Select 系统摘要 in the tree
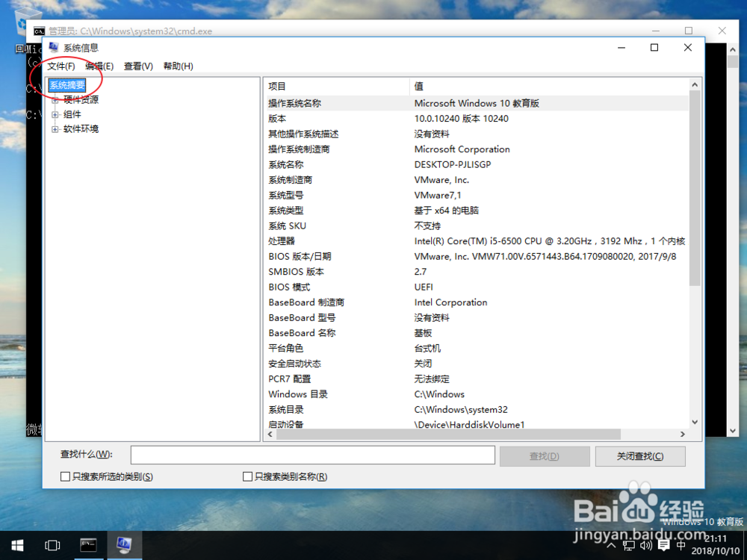 pyautogui.click(x=67, y=85)
